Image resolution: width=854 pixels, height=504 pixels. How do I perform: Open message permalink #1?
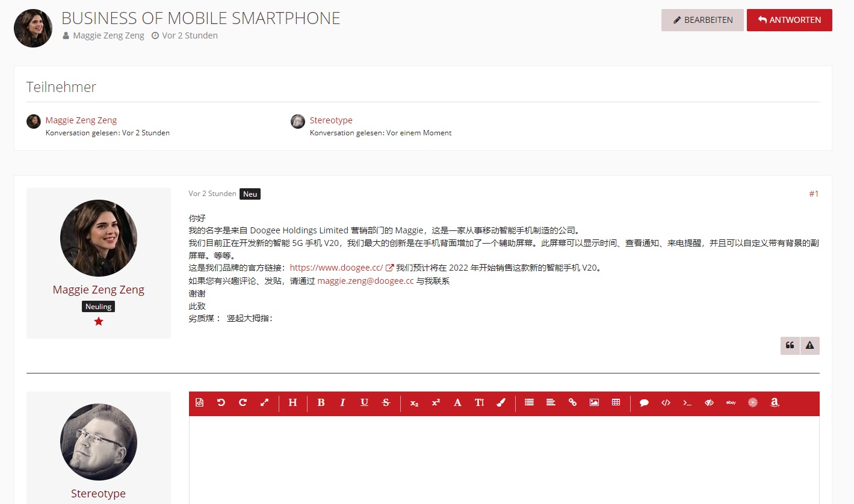pyautogui.click(x=814, y=194)
